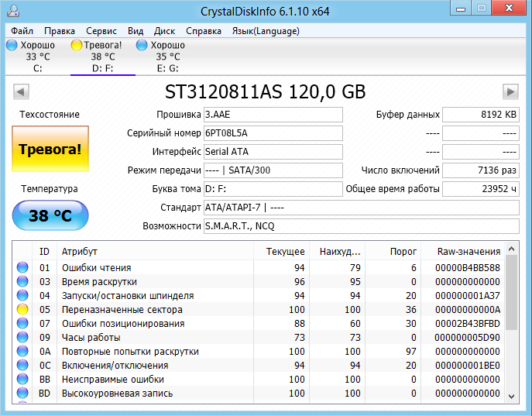Click raw value 00000B4BB588

click(x=468, y=268)
